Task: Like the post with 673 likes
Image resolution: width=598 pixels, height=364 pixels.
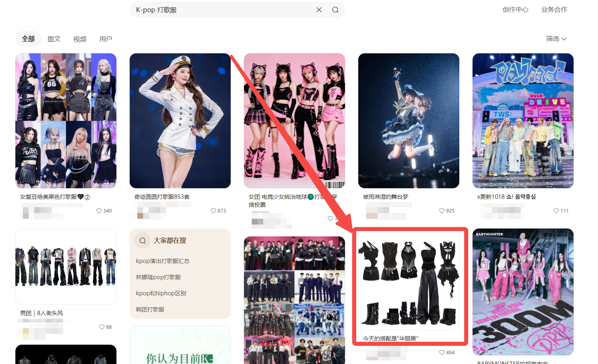Action: (213, 211)
